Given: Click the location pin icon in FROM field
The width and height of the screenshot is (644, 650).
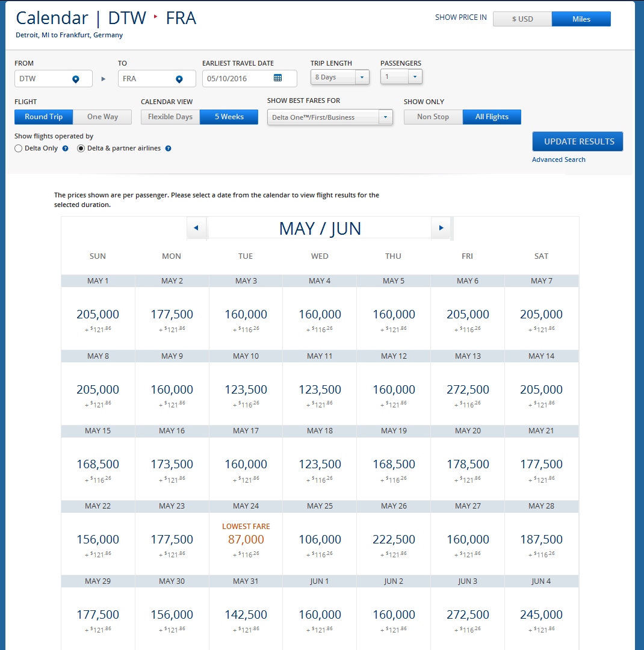Looking at the screenshot, I should point(76,79).
